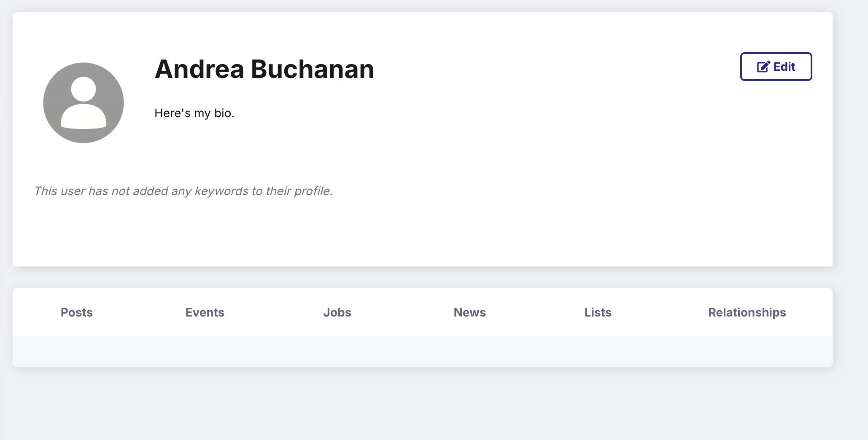
Task: Click the word "Andrea" in the heading
Action: (x=199, y=69)
